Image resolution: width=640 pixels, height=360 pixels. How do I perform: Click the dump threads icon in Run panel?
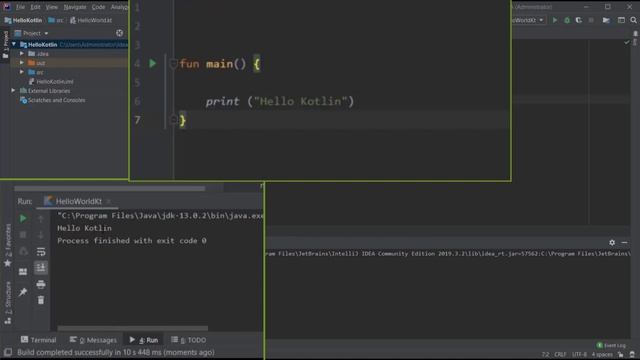[23, 251]
